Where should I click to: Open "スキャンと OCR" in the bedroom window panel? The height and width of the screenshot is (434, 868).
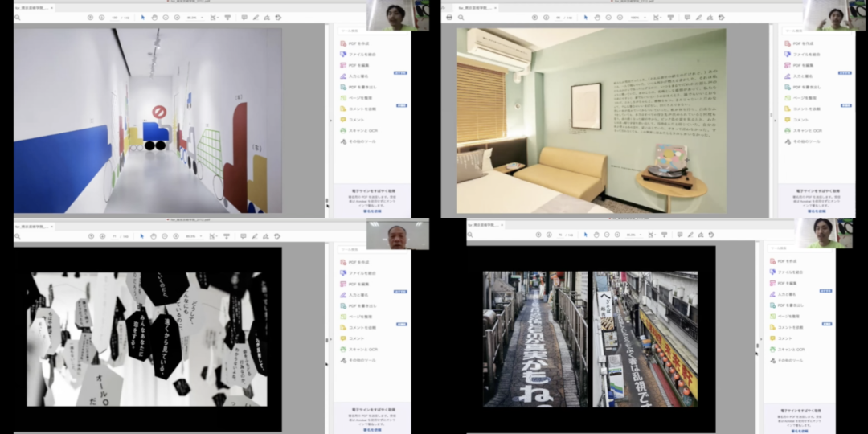click(805, 129)
